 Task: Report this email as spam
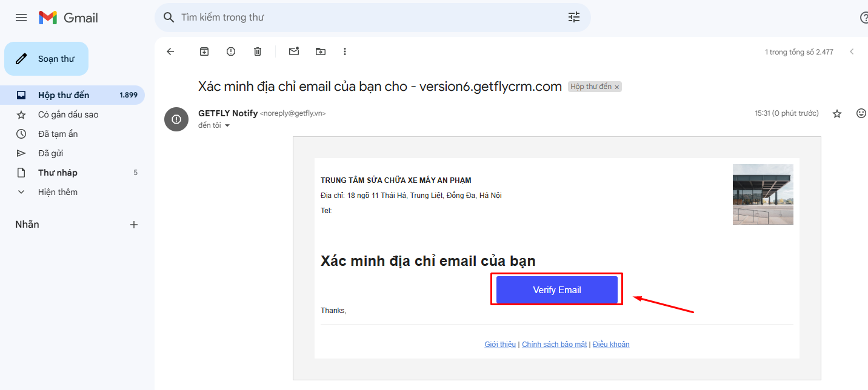point(231,51)
